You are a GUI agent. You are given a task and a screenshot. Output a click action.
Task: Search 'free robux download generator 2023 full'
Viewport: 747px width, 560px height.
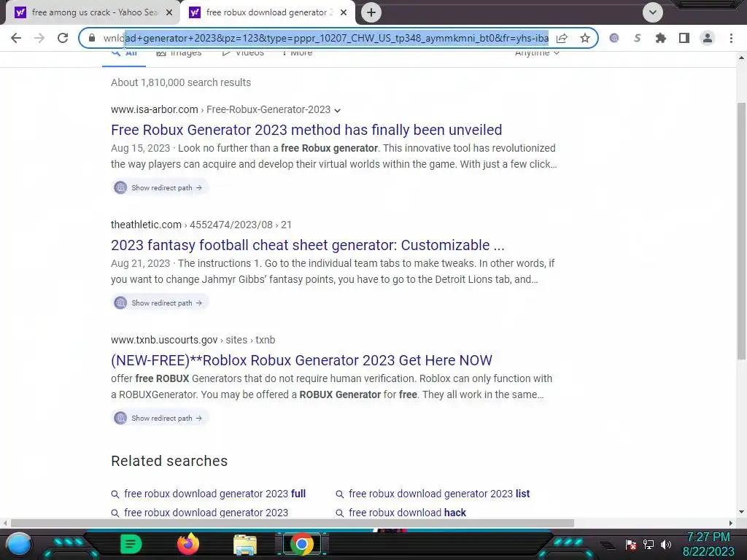click(215, 494)
